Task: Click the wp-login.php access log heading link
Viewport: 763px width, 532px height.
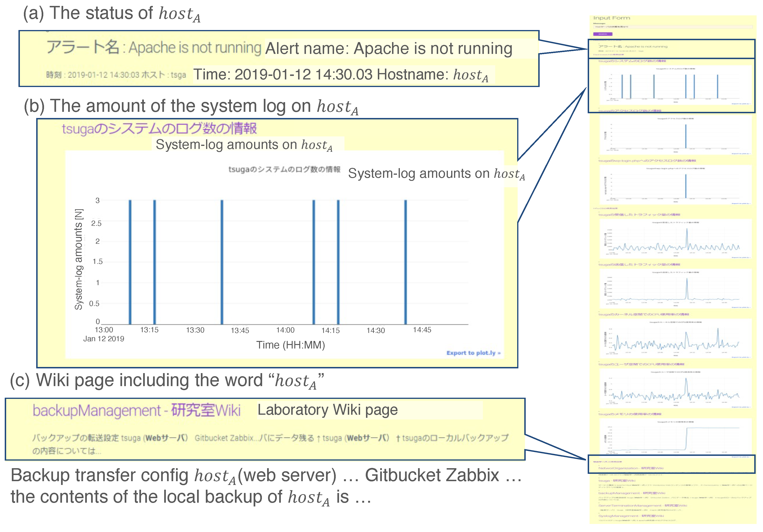Action: [647, 161]
